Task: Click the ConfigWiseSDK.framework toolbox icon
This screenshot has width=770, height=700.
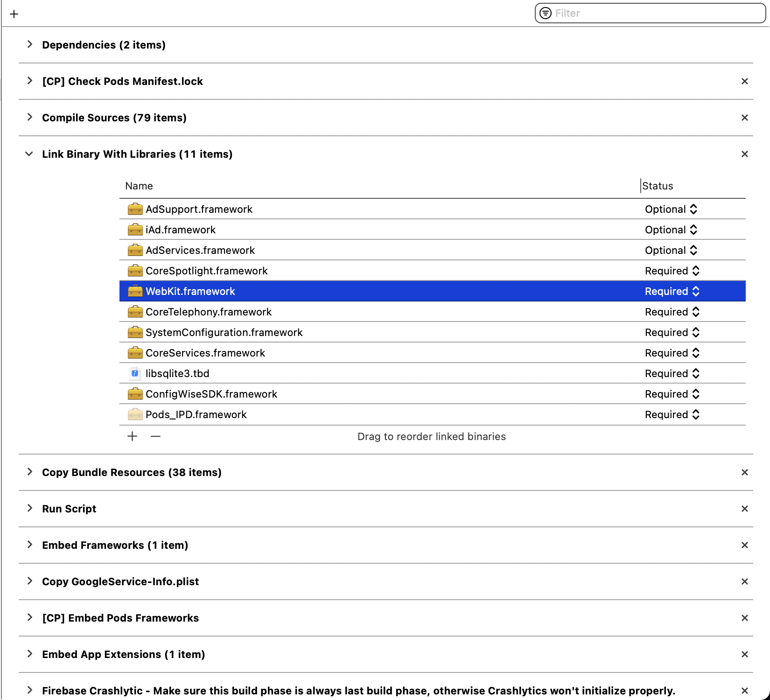Action: [x=134, y=394]
